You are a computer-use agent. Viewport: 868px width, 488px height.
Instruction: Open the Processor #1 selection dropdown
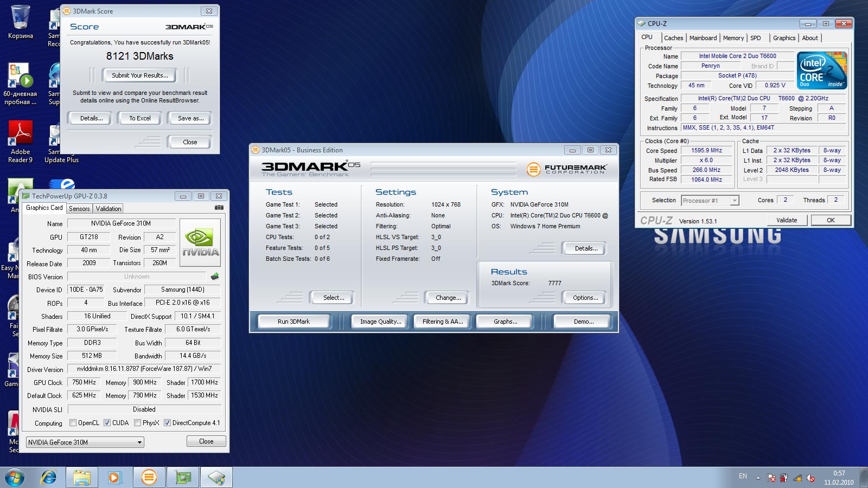tap(710, 201)
